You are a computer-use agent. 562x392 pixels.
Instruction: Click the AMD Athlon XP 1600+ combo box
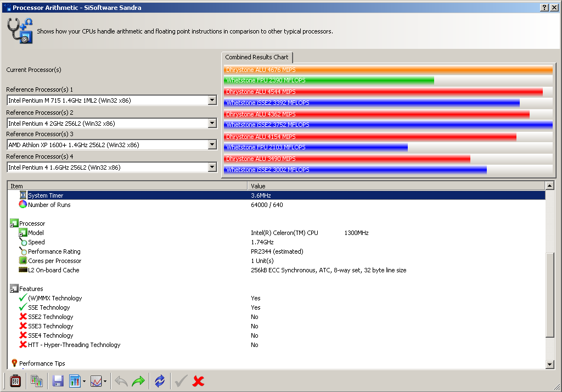tap(112, 145)
